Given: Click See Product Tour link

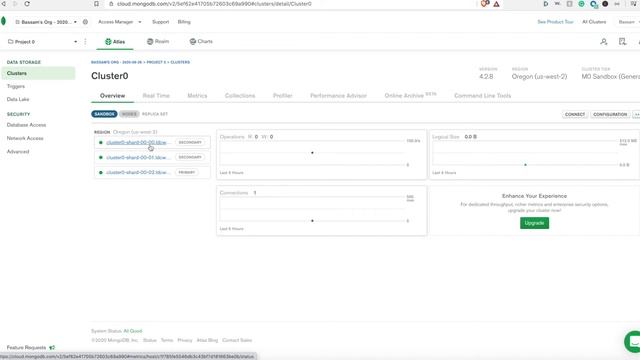Looking at the screenshot, I should click(555, 22).
